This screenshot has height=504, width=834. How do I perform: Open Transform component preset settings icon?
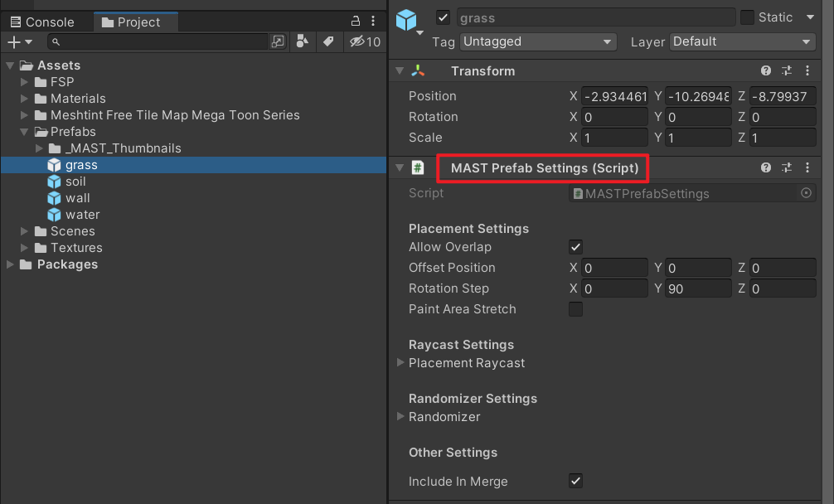787,71
